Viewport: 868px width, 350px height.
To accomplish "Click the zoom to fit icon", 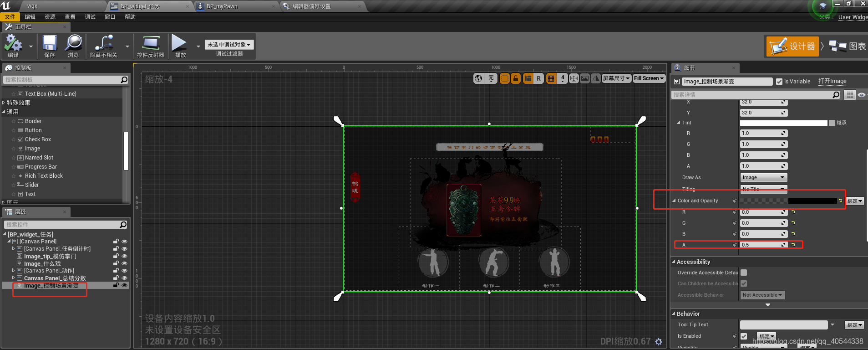I will 574,78.
